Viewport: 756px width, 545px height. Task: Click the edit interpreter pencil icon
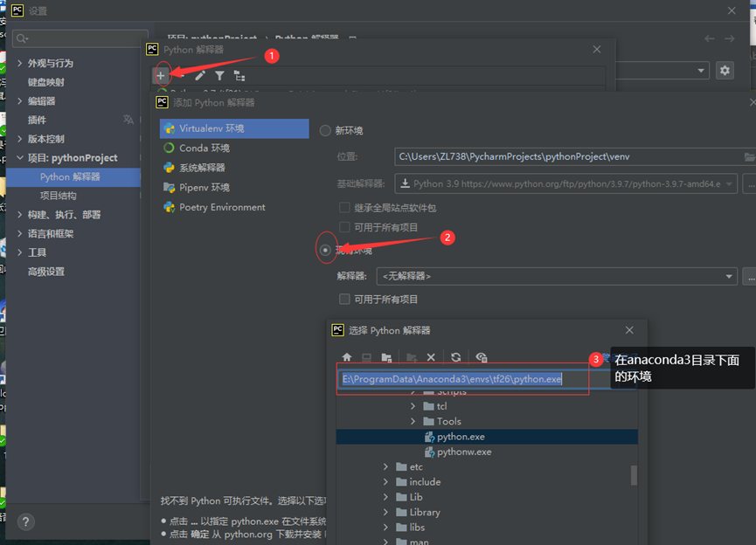click(200, 75)
